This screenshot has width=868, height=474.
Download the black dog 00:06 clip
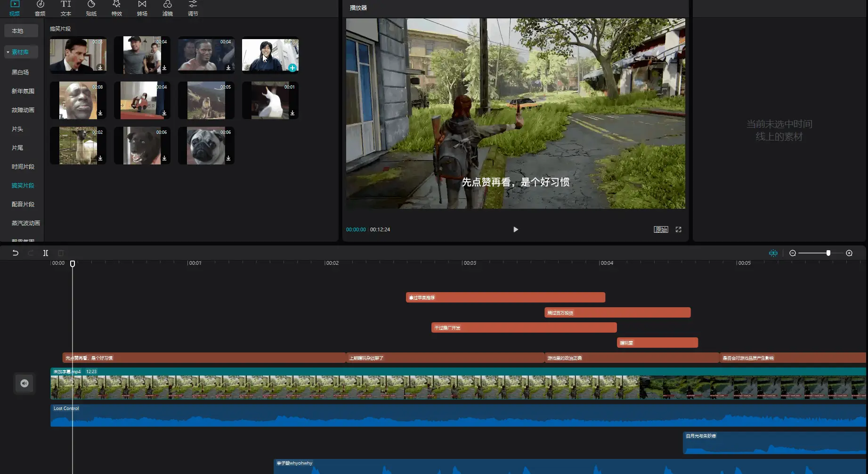pos(164,158)
